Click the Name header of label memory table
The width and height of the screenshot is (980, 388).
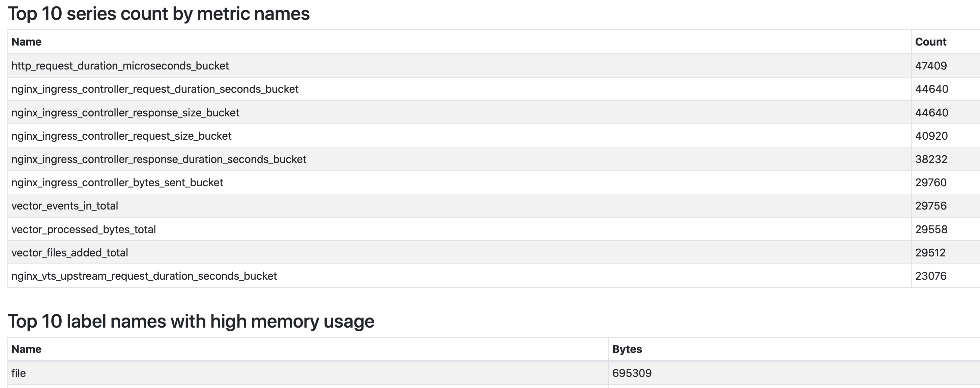[x=26, y=349]
